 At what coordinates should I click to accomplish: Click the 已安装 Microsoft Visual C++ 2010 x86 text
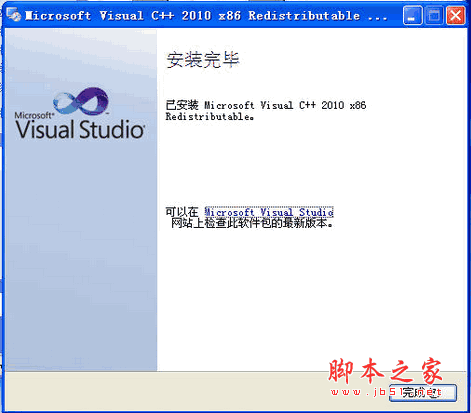[266, 105]
